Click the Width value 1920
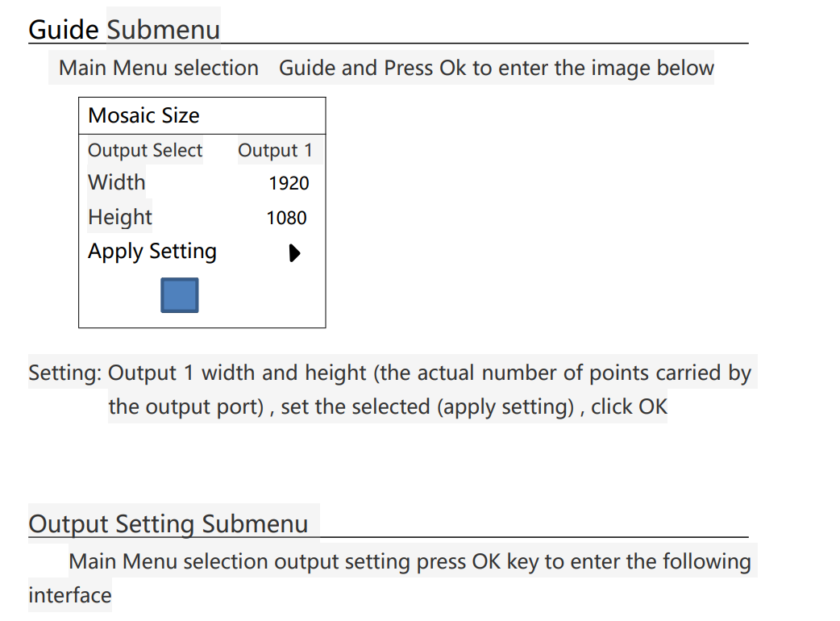 tap(289, 183)
